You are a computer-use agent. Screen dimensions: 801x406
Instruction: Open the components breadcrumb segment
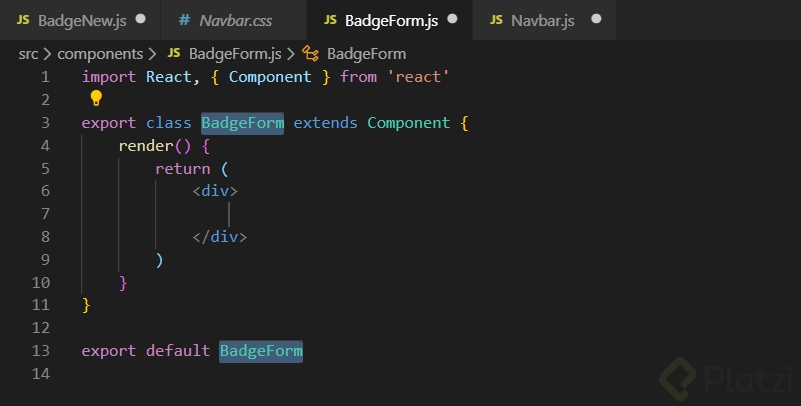[x=100, y=53]
